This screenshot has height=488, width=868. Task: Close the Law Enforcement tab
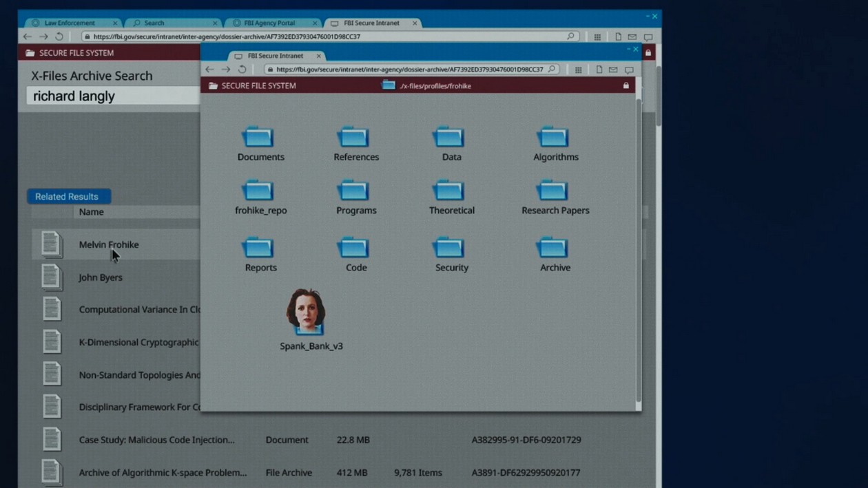[x=115, y=23]
